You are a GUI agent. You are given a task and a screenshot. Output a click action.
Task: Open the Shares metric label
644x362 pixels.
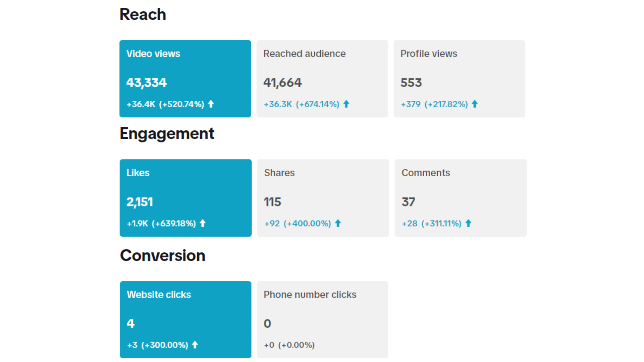(x=279, y=173)
